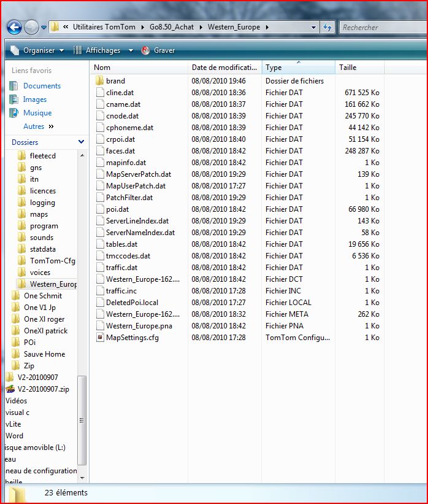
Task: Sort by the Taille column header
Action: pos(359,67)
